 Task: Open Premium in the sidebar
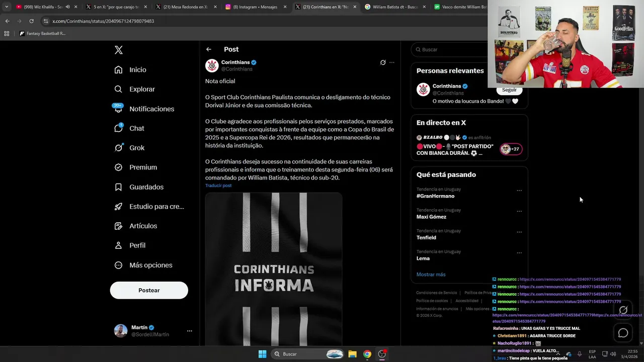pos(136,167)
